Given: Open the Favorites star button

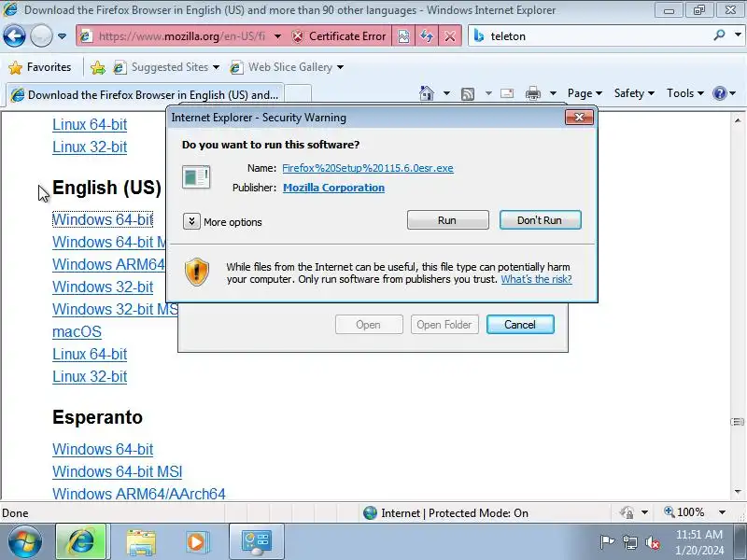Looking at the screenshot, I should click(40, 67).
